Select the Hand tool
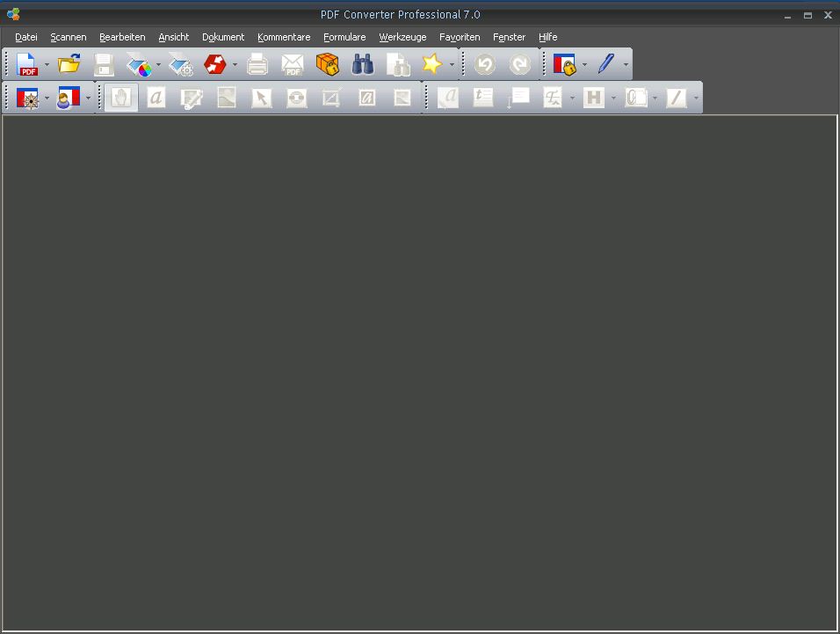840x634 pixels. [121, 98]
